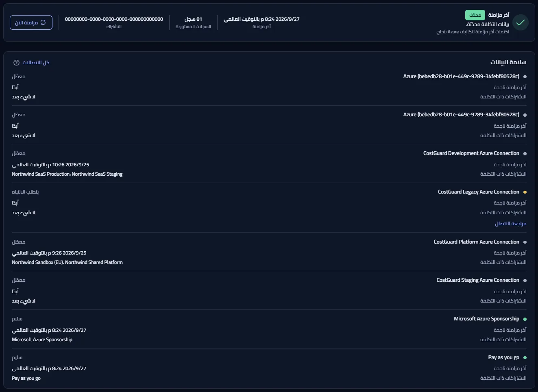Screen dimensions: 538x392
Task: Click gray status dot for CostGuard Development connection
Action: [x=525, y=154]
